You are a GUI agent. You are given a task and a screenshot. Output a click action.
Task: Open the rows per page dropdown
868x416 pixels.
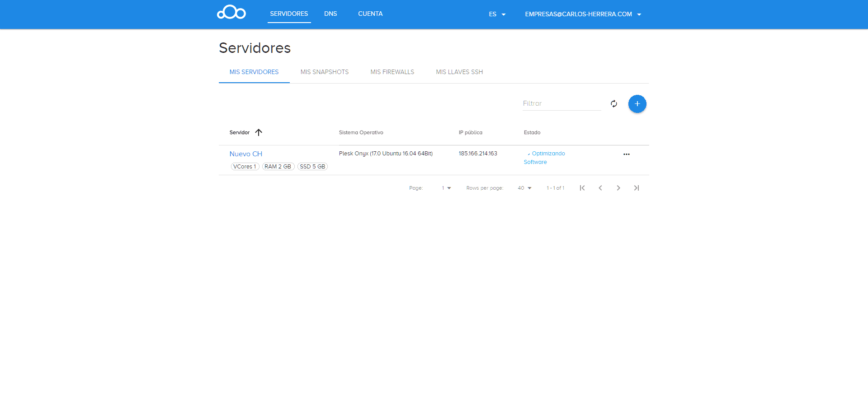524,188
